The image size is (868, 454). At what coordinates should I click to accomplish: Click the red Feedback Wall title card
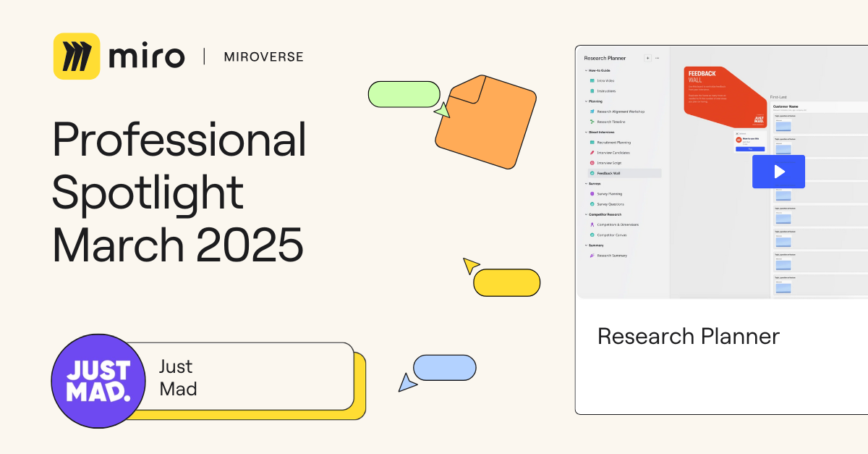pyautogui.click(x=726, y=96)
